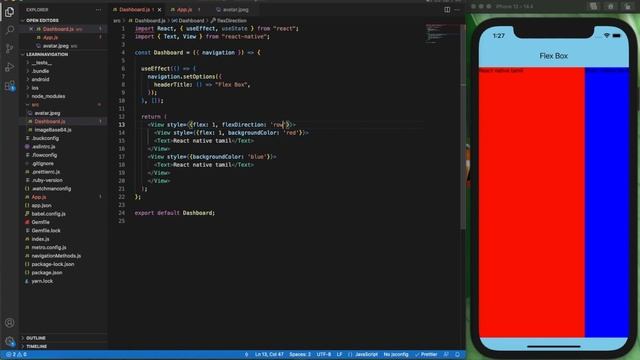This screenshot has height=360, width=640.
Task: Click Spaces: 2 indentation selector
Action: 300,354
